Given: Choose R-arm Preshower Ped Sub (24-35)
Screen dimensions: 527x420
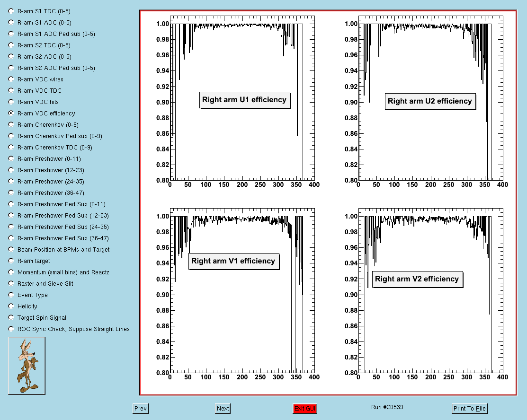Looking at the screenshot, I should pyautogui.click(x=11, y=227).
